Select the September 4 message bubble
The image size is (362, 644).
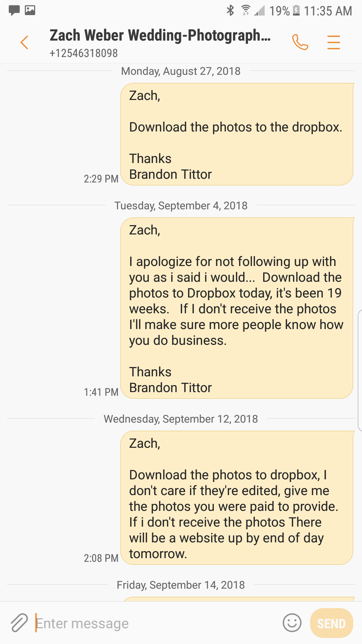coord(237,308)
